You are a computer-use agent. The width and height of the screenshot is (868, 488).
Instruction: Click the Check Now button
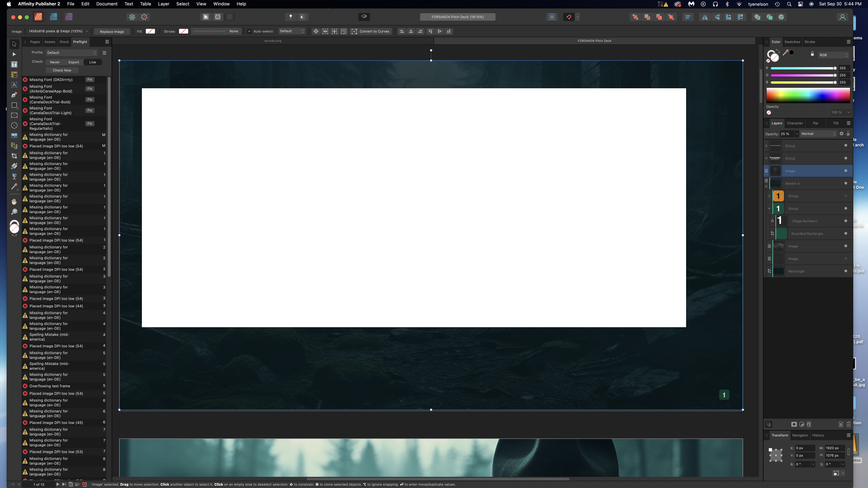pos(62,70)
